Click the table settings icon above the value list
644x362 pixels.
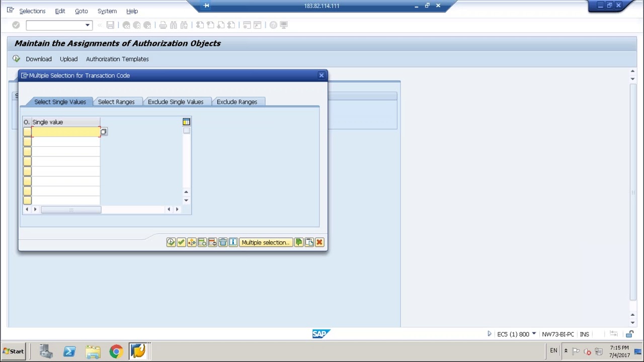(186, 122)
